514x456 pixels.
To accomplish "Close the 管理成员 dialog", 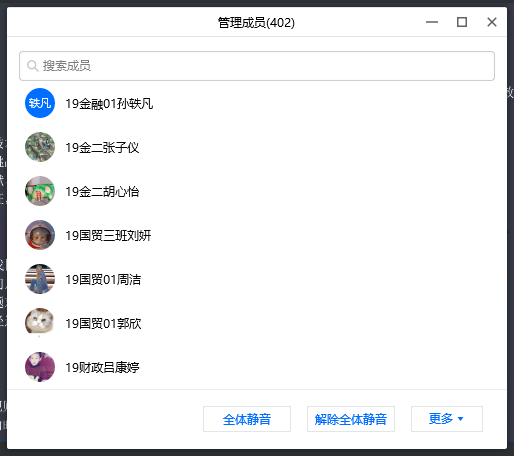I will click(492, 22).
